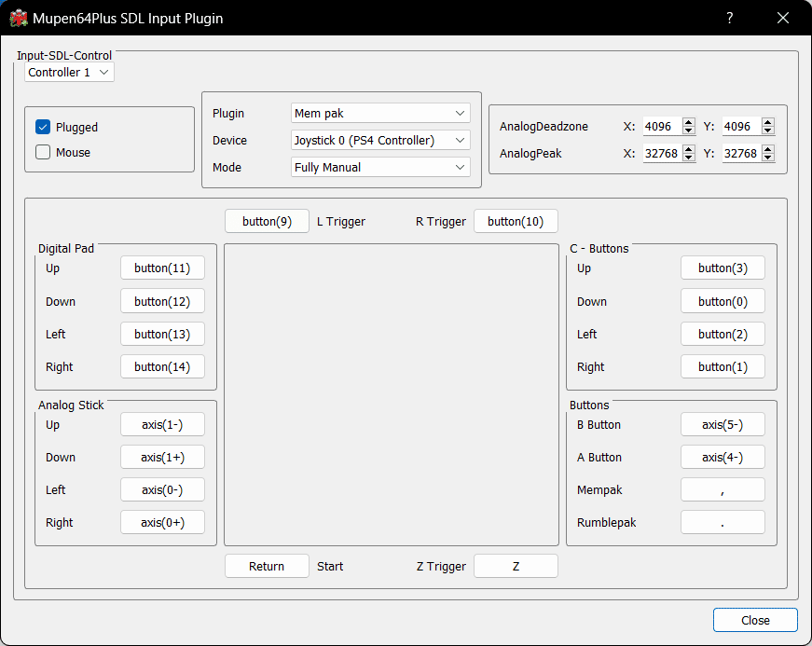Click the R Trigger label

click(x=441, y=222)
